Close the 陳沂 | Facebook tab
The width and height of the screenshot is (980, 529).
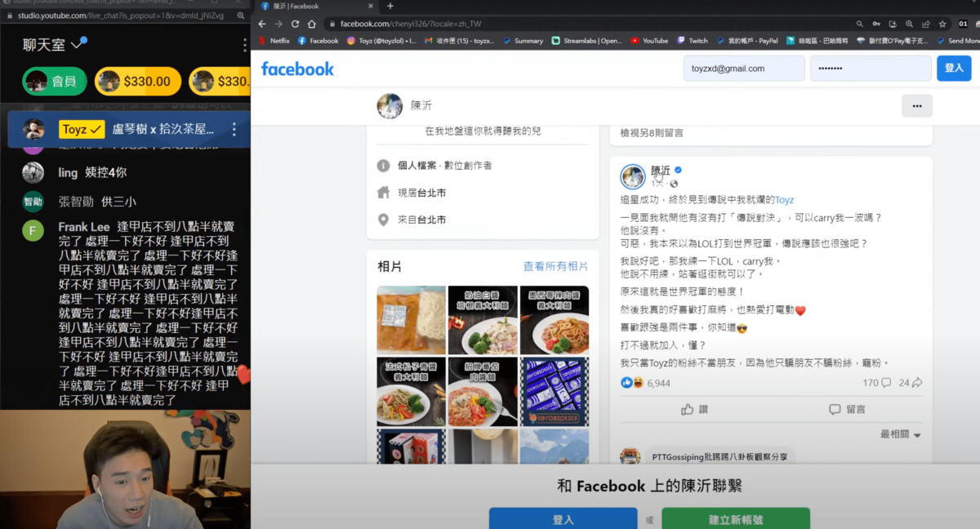coord(370,6)
